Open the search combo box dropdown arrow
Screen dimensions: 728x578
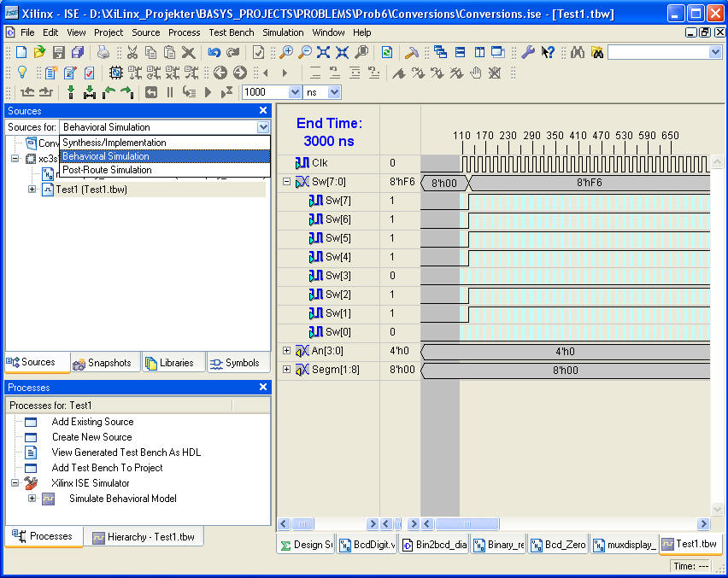coord(715,52)
